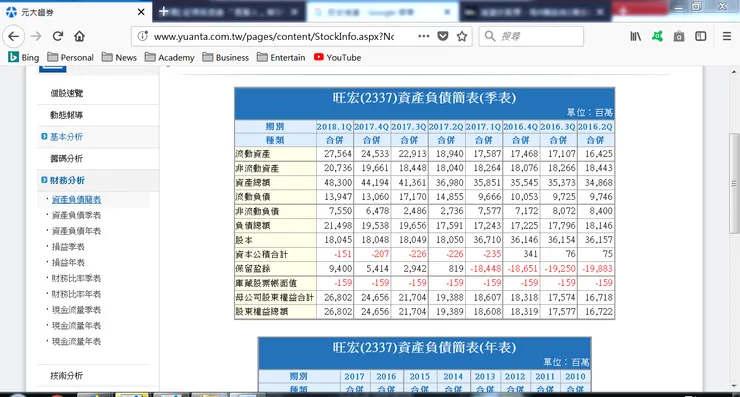Open the Library icon in toolbar
The height and width of the screenshot is (397, 740).
coord(636,36)
